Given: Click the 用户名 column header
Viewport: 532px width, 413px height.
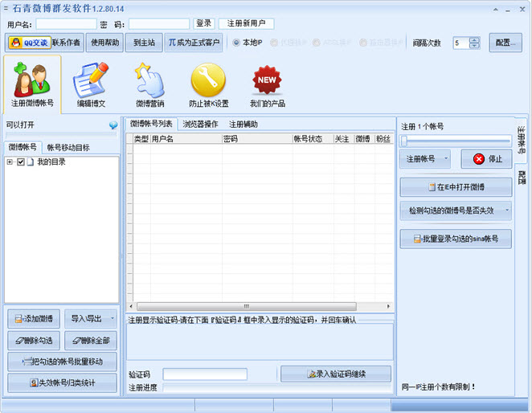Looking at the screenshot, I should [186, 139].
